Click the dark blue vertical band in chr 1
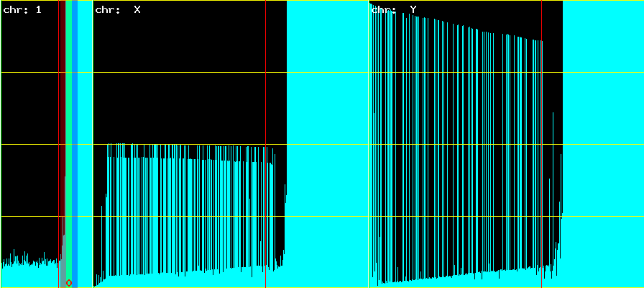Screen dimensions: 644x288 click(x=75, y=108)
